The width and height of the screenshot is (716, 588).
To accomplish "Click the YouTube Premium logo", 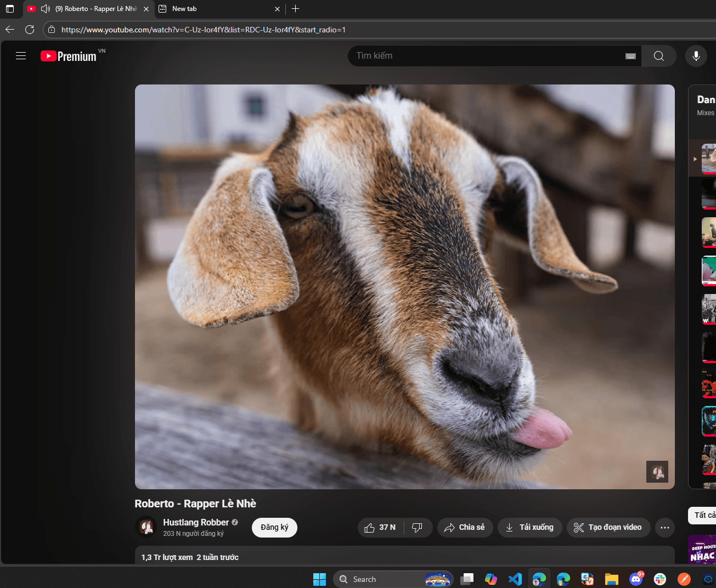I will tap(69, 56).
